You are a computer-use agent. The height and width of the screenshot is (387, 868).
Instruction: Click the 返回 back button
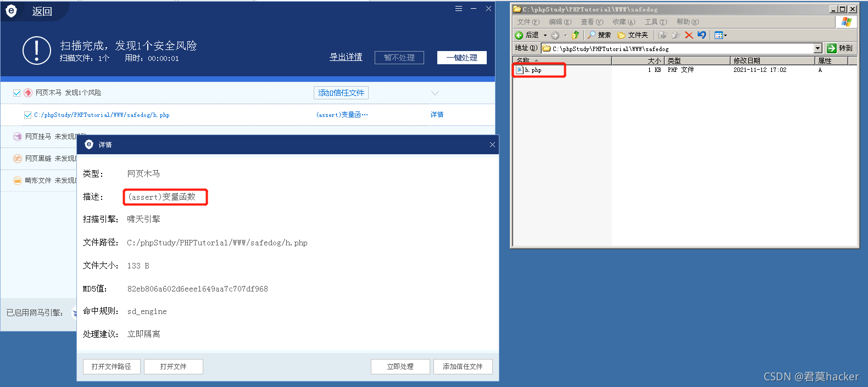[x=42, y=12]
